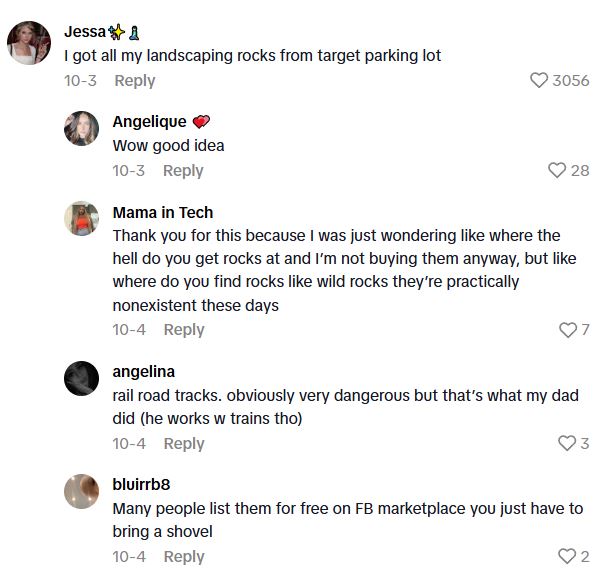Tap the heart on Angelique's reply
This screenshot has height=580, width=611.
tap(557, 171)
